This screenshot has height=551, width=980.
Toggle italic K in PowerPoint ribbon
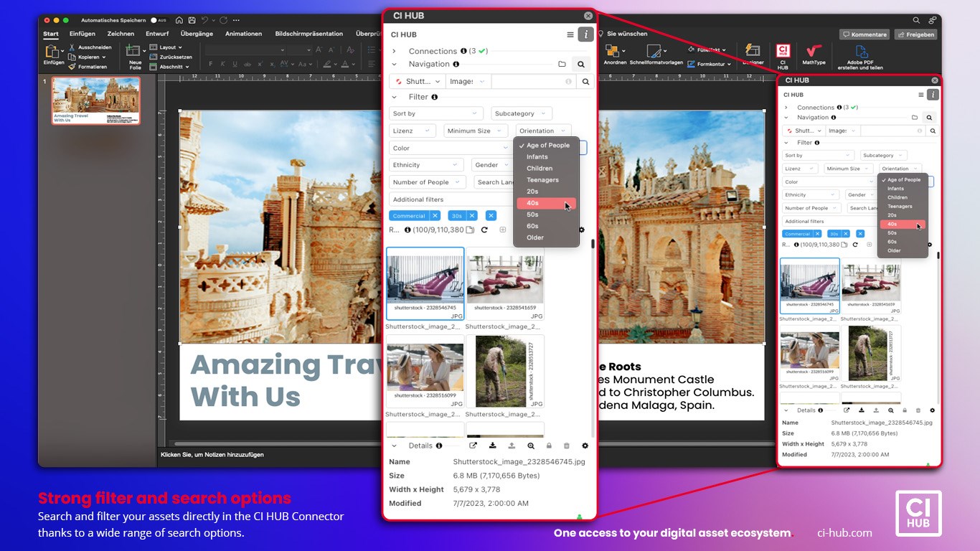point(222,64)
